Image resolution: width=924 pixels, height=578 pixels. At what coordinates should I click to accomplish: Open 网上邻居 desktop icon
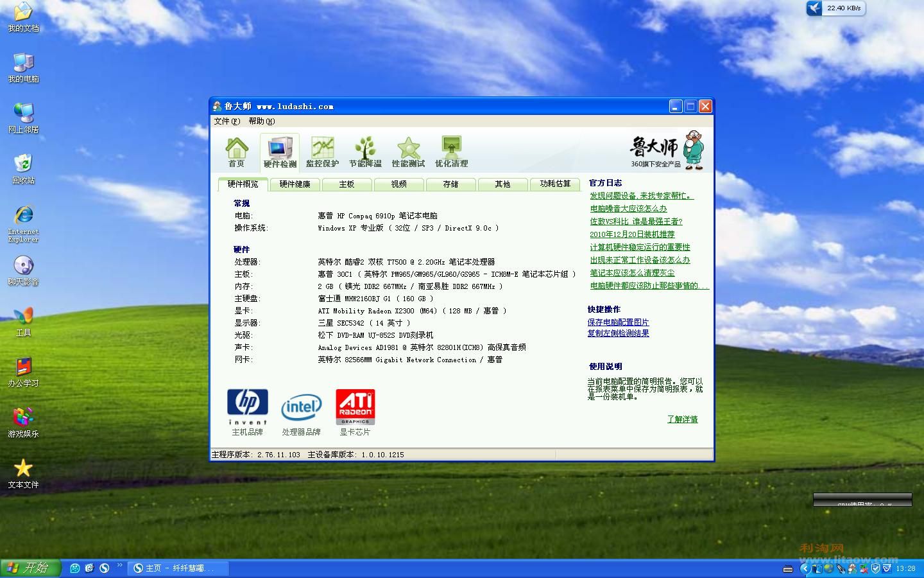tap(23, 119)
